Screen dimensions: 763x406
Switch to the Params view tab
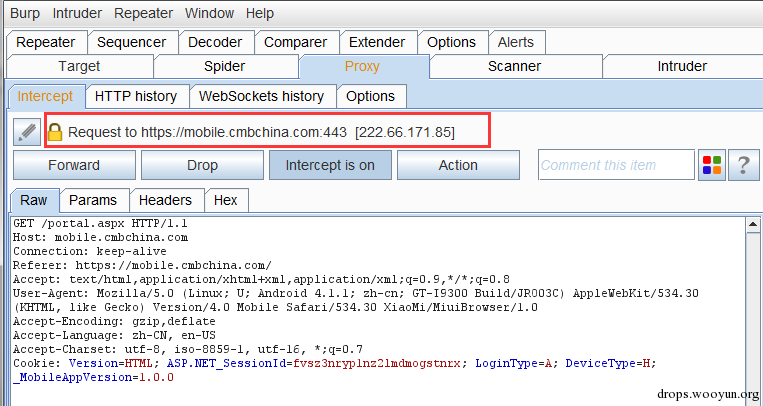coord(93,201)
